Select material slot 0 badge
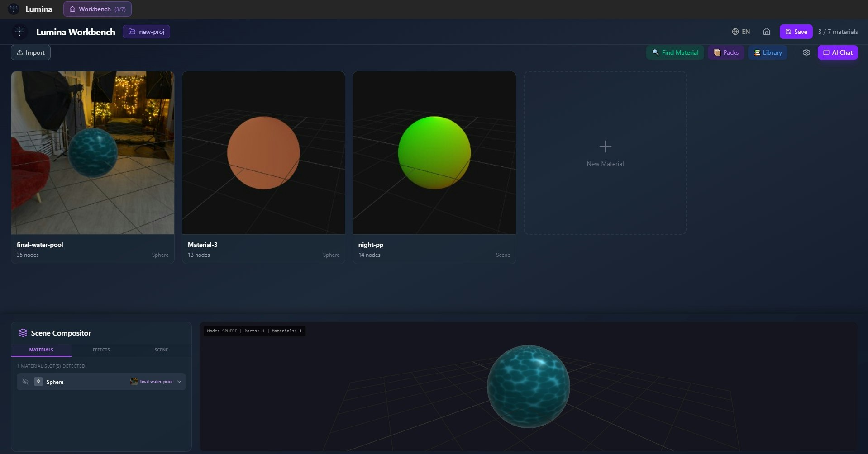 pos(38,382)
